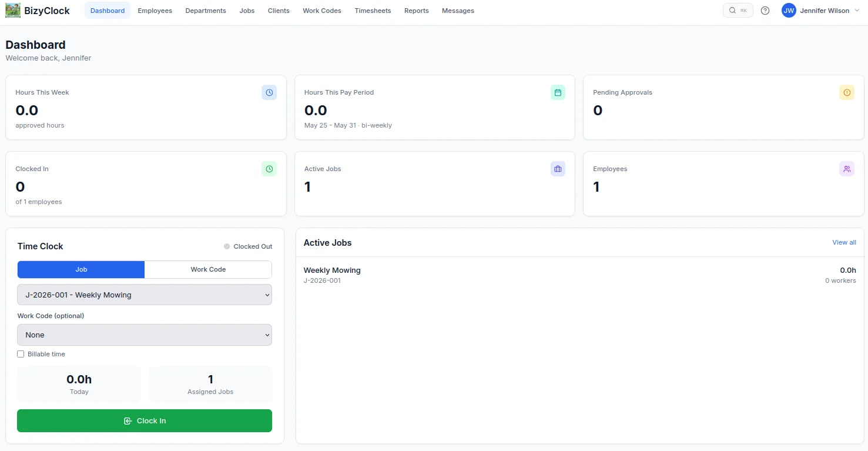The width and height of the screenshot is (868, 451).
Task: Click the '0 workers' text
Action: click(840, 280)
